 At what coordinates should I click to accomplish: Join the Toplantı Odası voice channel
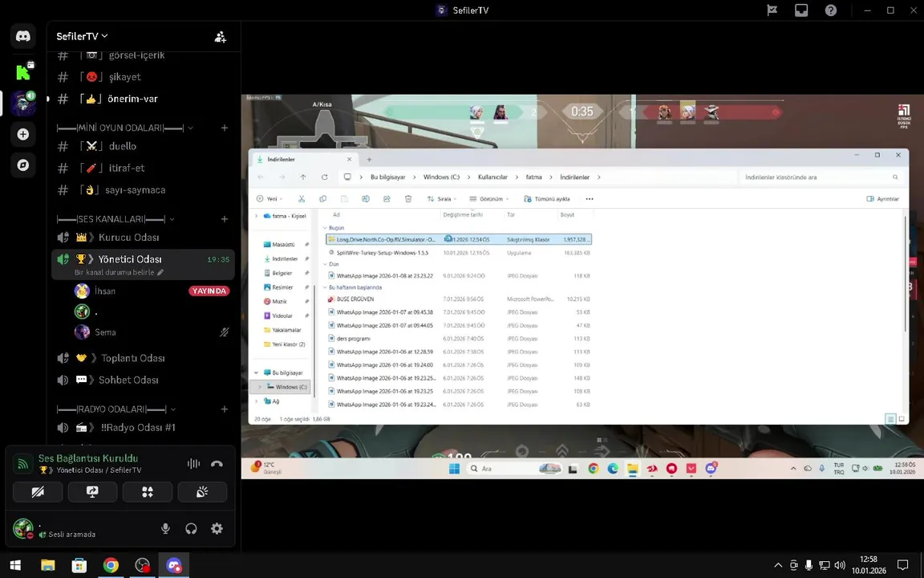pos(144,358)
